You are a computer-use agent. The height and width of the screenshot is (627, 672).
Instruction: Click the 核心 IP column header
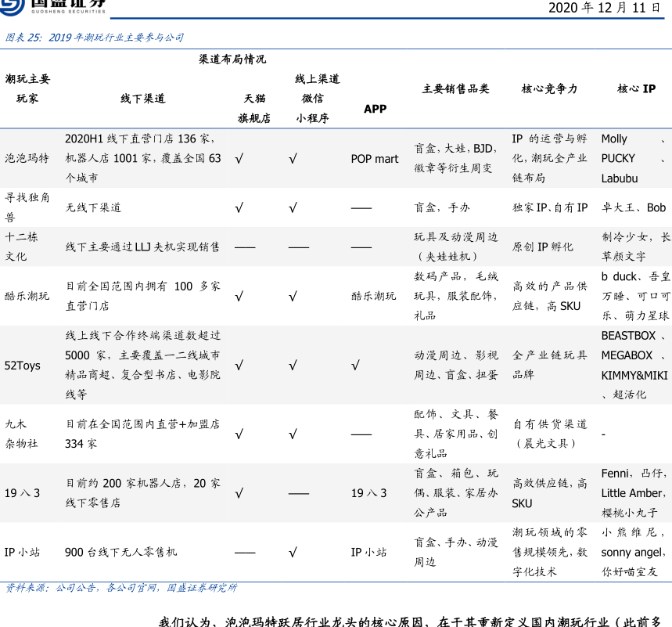(x=637, y=88)
